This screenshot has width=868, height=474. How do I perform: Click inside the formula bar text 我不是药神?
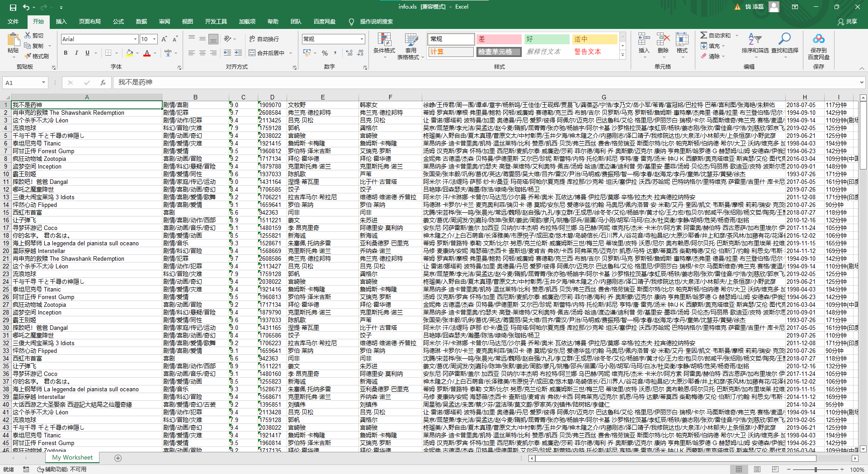[135, 82]
